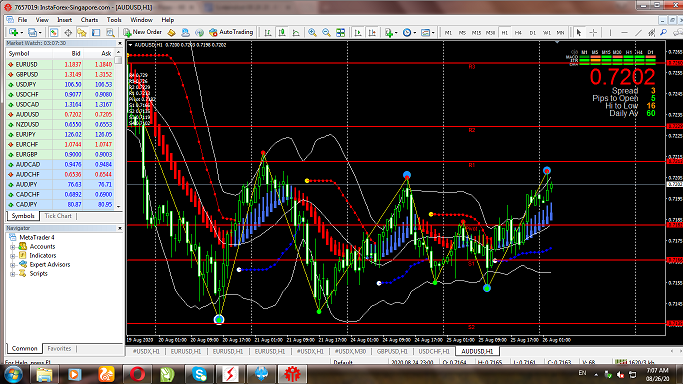Select the H4 timeframe

[518, 33]
